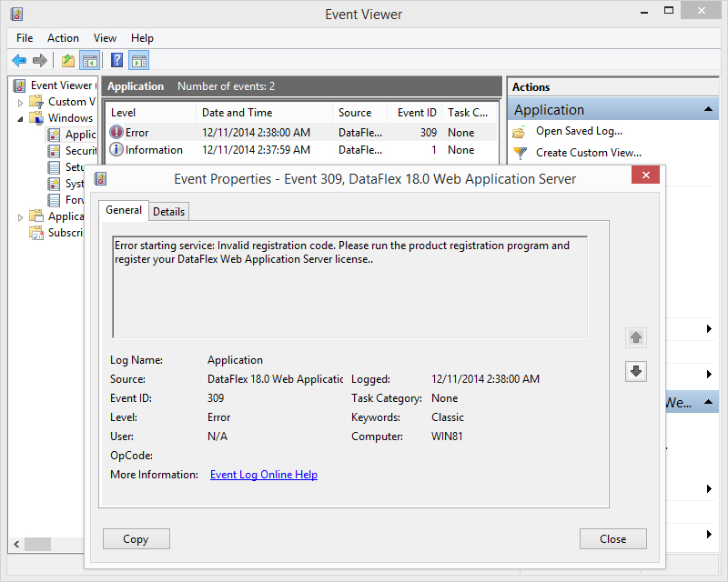Click the Create Custom View funnel icon
This screenshot has width=728, height=582.
tap(521, 153)
